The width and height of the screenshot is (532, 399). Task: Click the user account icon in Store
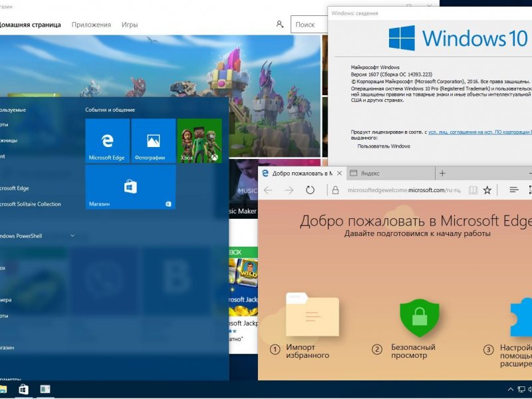(x=279, y=24)
